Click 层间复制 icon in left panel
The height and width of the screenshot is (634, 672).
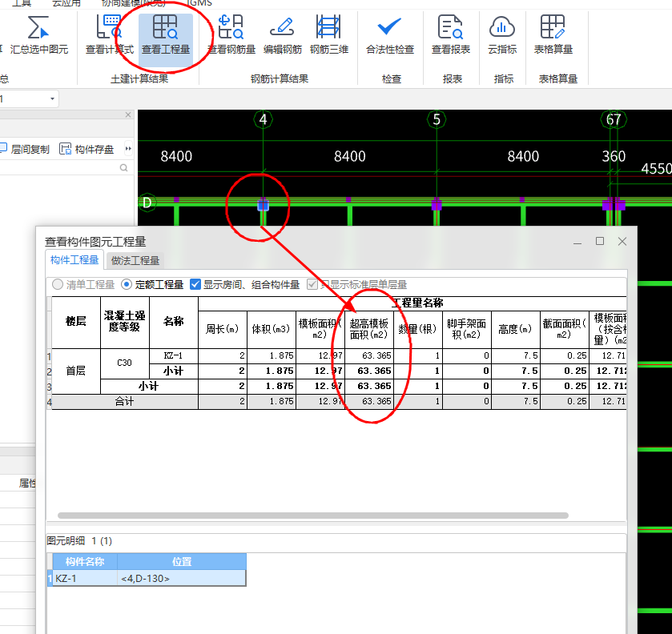pos(3,148)
